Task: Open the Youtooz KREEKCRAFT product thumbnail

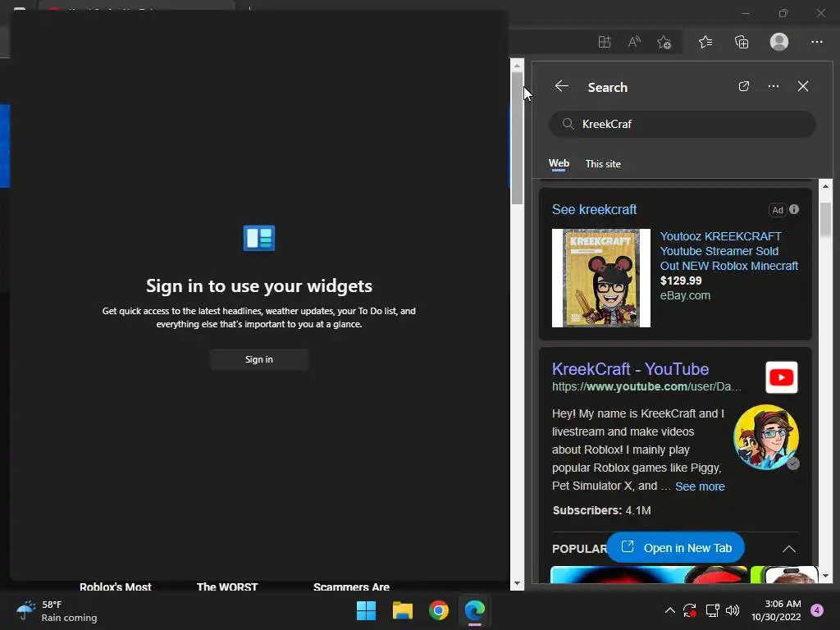Action: tap(601, 278)
